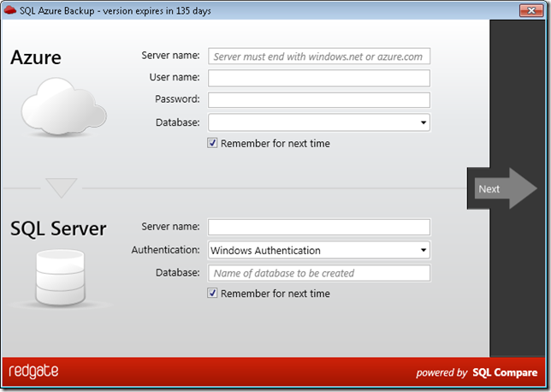
Task: Close the SQL Azure Backup window
Action: coord(531,10)
